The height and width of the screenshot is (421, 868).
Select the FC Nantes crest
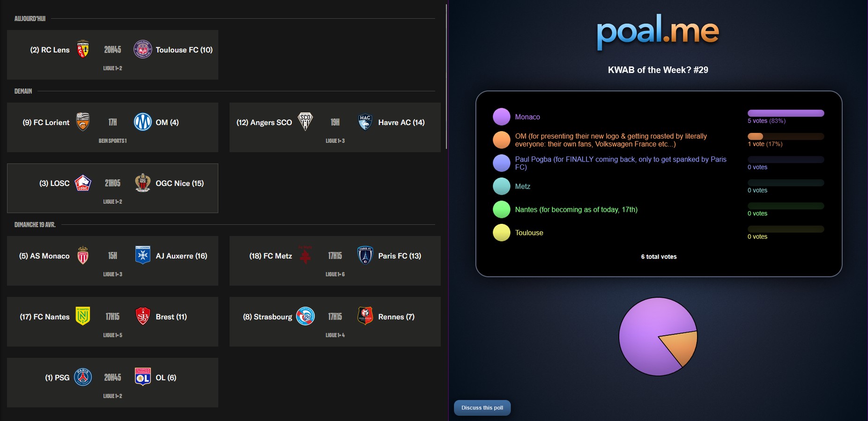click(x=83, y=316)
